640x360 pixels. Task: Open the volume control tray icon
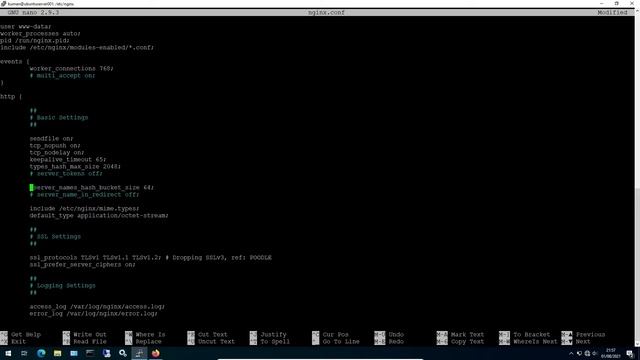click(595, 353)
